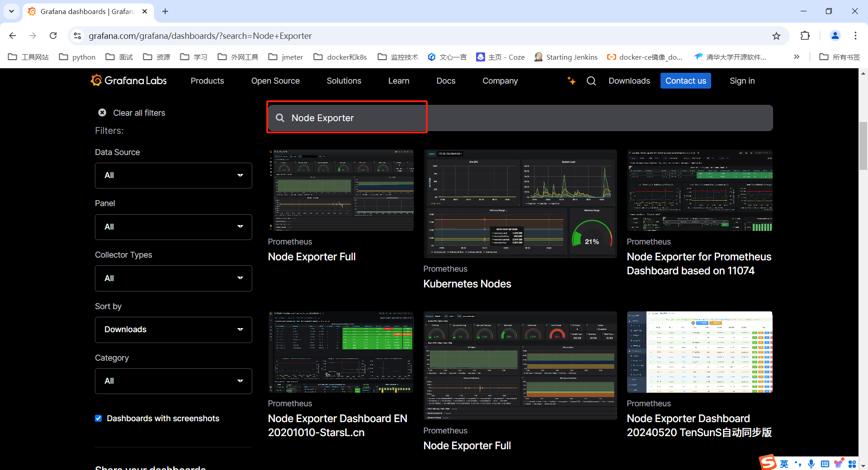The height and width of the screenshot is (470, 868).
Task: Click the Contact us button
Action: coord(686,81)
